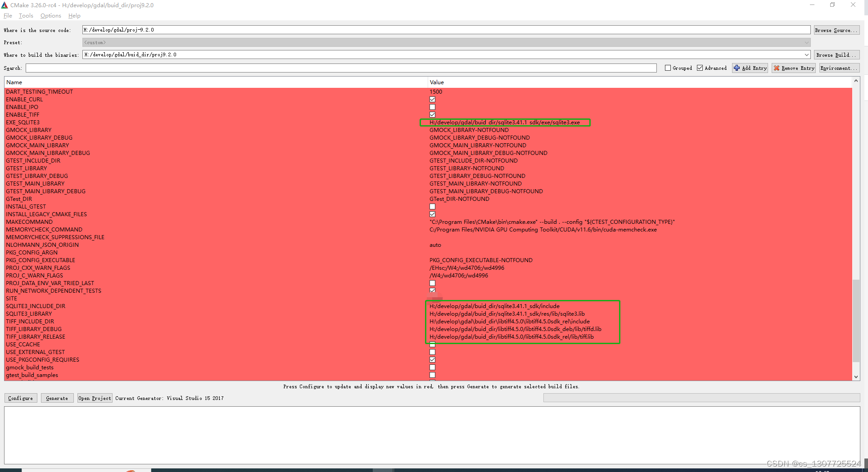
Task: Select NLOHMANN_JSON_ORIGIN value auto
Action: click(435, 245)
